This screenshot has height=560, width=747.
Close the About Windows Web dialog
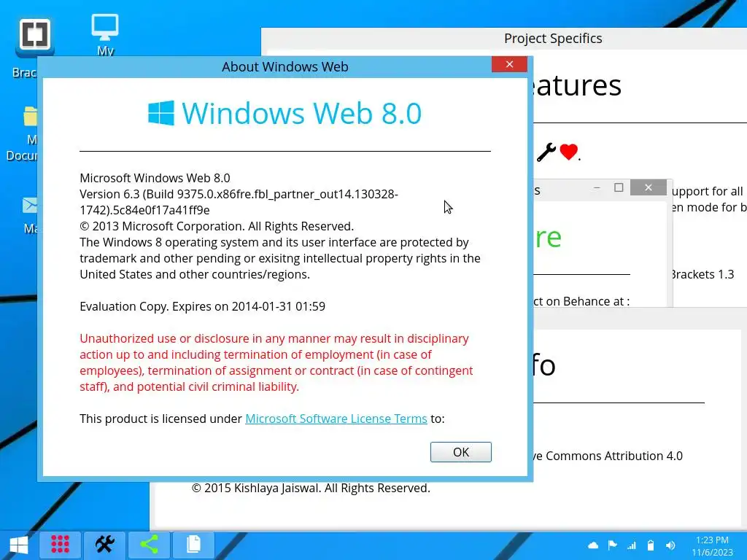tap(509, 64)
